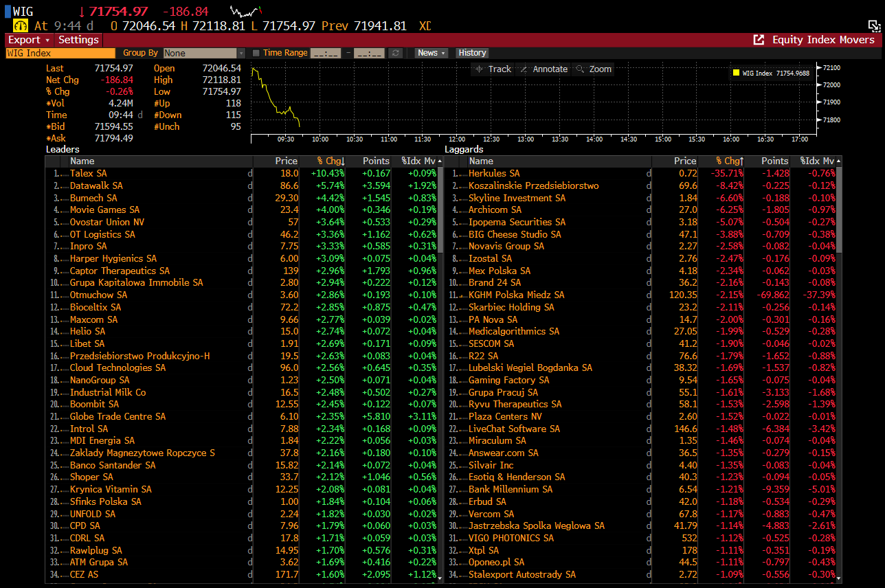The image size is (885, 588).
Task: Click the Zoom magnifier tool
Action: point(593,69)
